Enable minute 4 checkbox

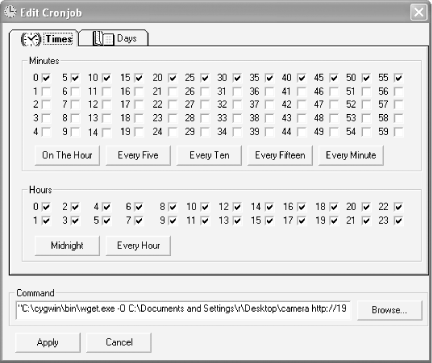(x=46, y=132)
